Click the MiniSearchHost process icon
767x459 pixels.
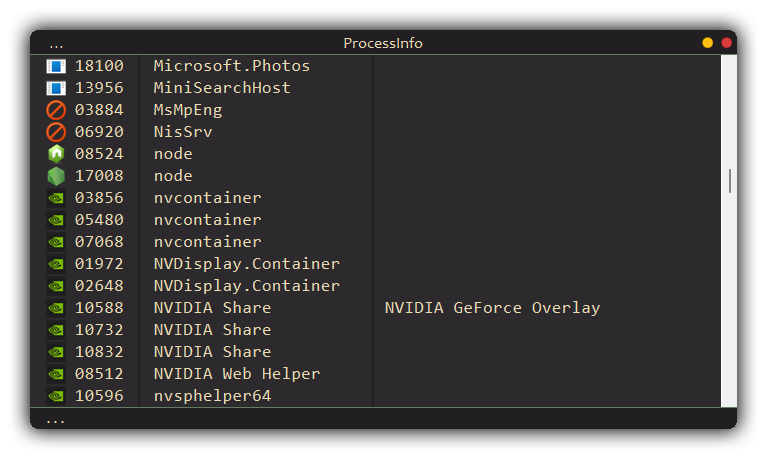tap(56, 88)
